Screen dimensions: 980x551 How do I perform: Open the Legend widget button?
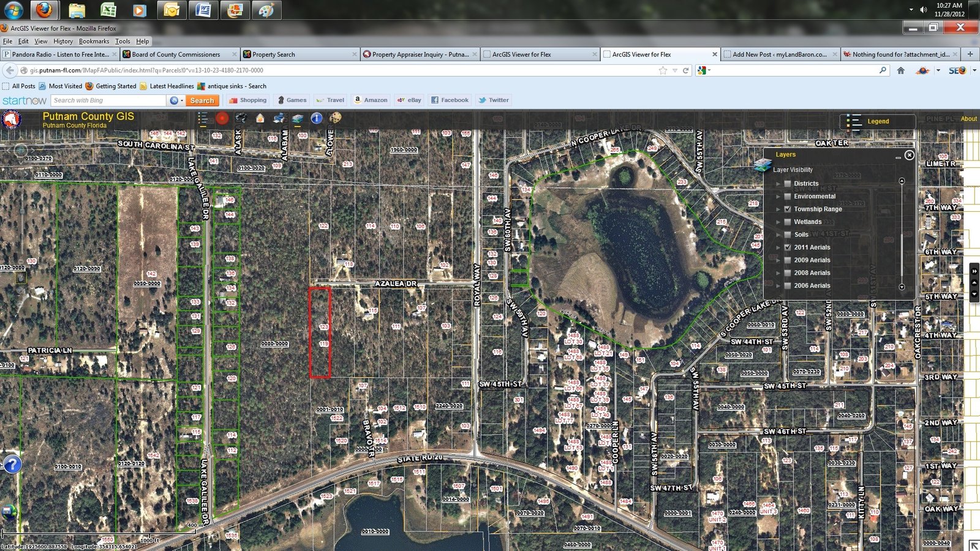878,121
